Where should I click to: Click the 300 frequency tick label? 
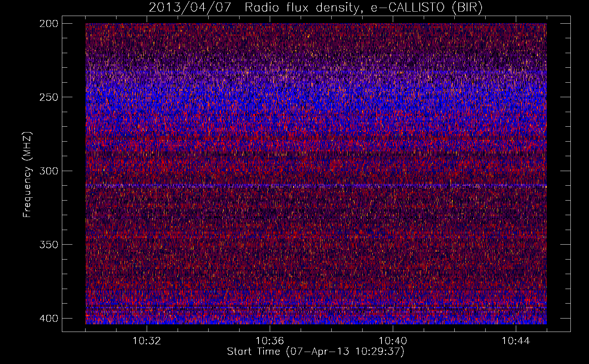pos(48,171)
